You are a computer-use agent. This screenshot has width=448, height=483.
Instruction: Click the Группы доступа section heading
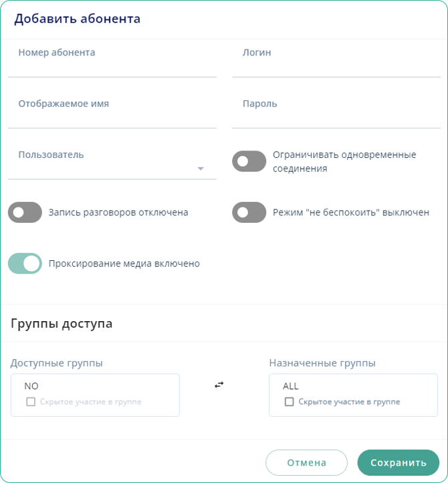[62, 324]
